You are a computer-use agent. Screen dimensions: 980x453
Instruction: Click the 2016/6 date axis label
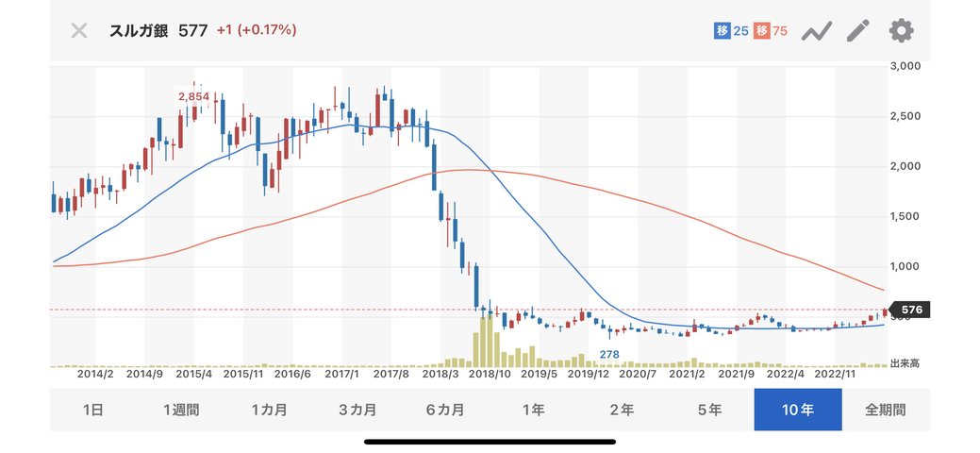291,374
